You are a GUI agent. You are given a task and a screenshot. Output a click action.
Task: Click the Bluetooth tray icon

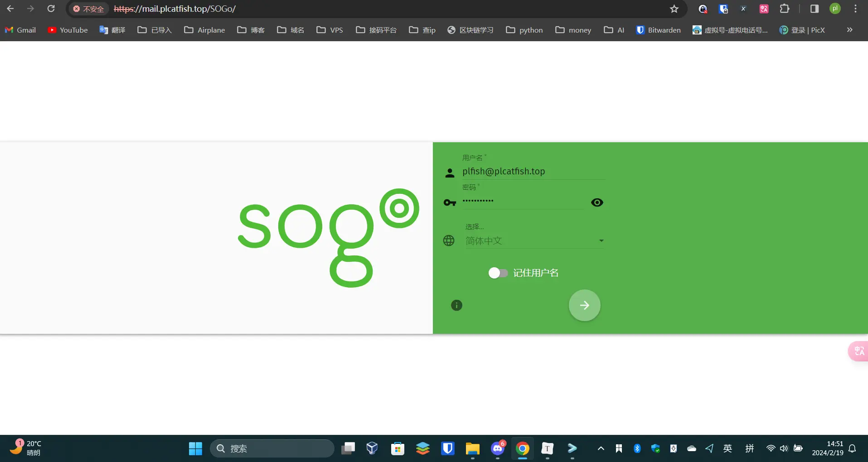637,448
